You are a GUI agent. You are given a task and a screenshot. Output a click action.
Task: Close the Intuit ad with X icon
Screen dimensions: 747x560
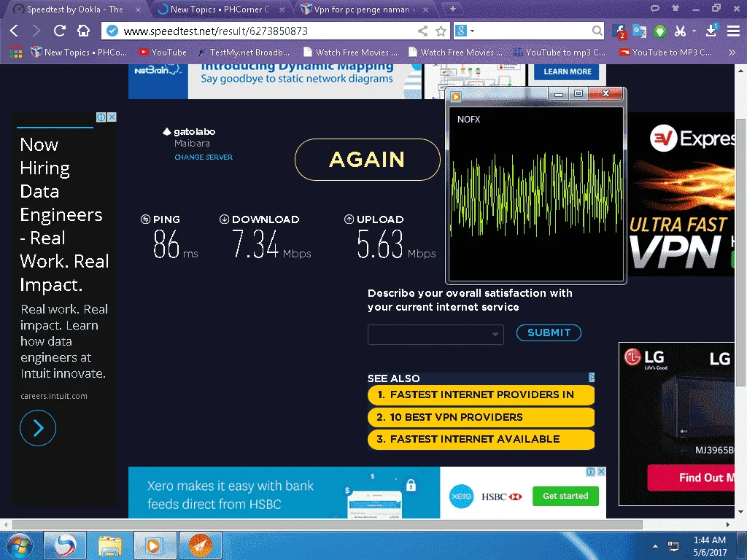coord(112,117)
